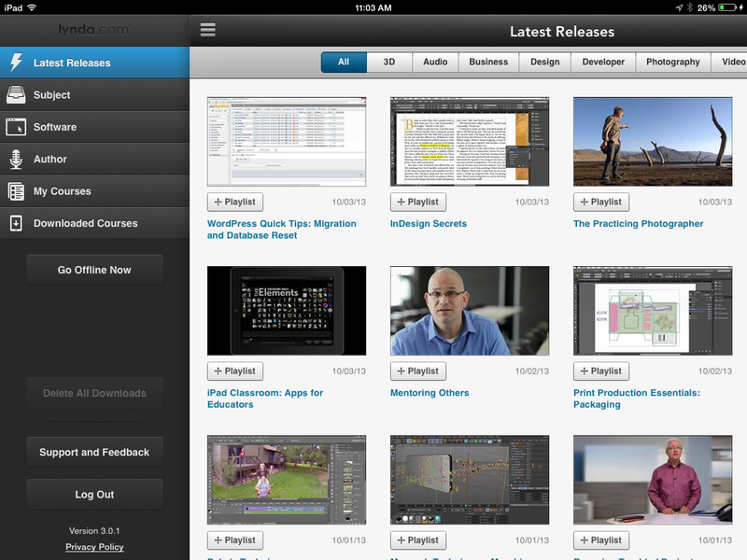Open the Privacy Policy link
The height and width of the screenshot is (560, 747).
pyautogui.click(x=94, y=547)
